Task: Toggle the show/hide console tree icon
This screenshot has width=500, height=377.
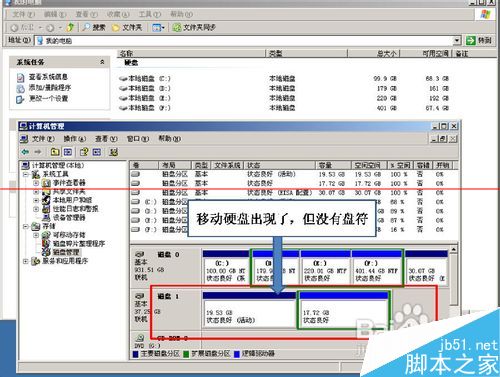Action: [68, 152]
